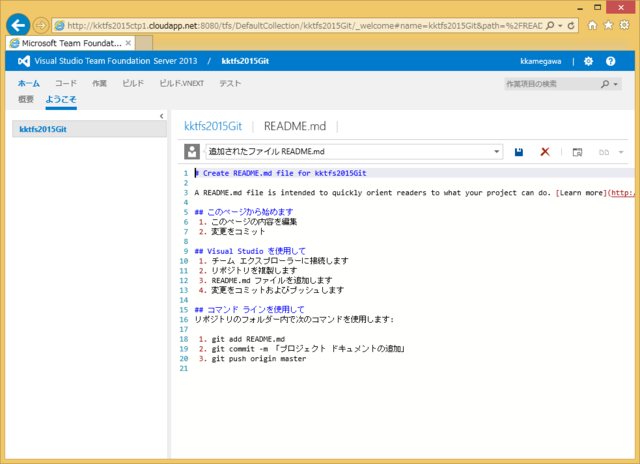Click the refresh icon in address bar
Viewport: 640px width, 464px height.
(571, 26)
